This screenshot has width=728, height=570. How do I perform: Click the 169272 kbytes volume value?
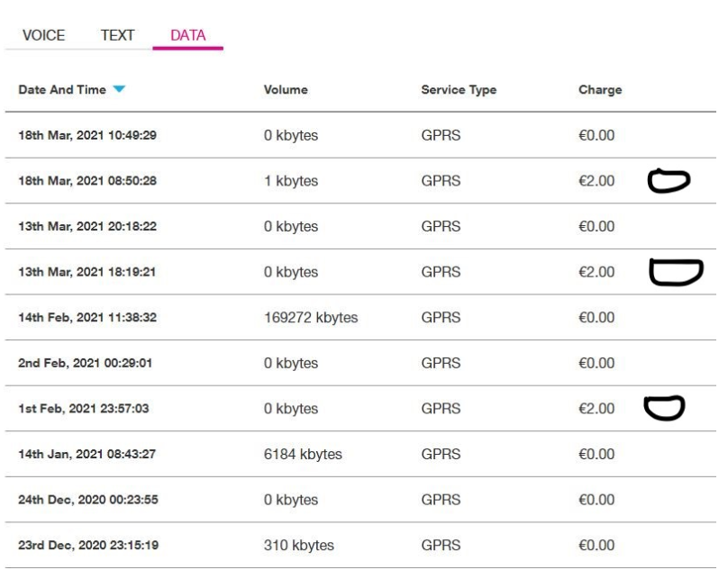pyautogui.click(x=309, y=318)
